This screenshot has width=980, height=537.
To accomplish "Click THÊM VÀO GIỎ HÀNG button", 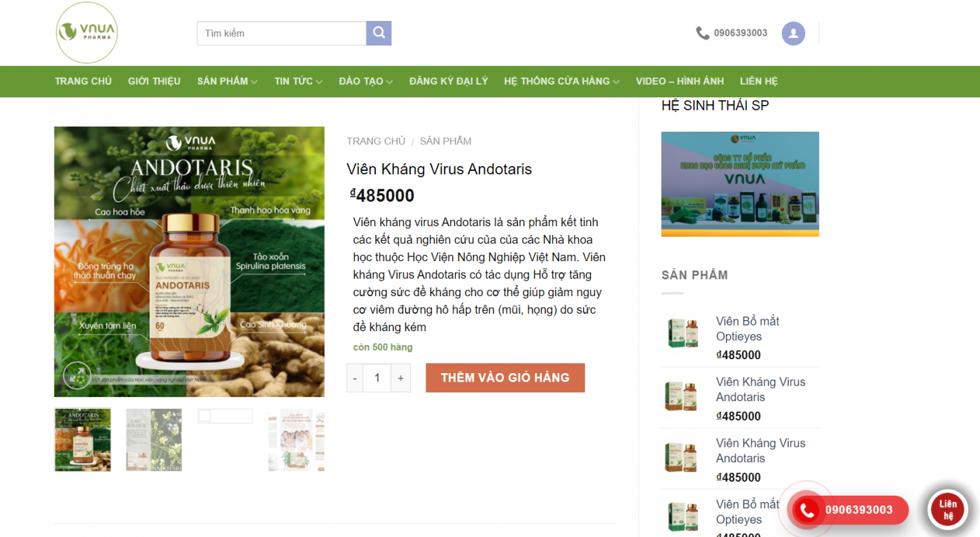I will point(505,378).
